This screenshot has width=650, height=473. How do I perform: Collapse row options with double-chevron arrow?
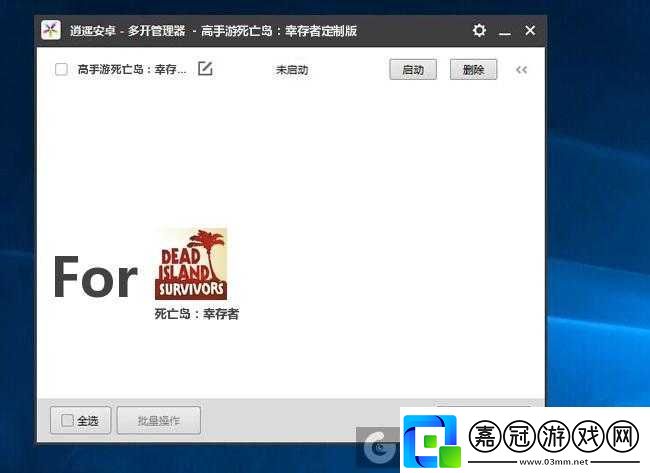pyautogui.click(x=521, y=70)
